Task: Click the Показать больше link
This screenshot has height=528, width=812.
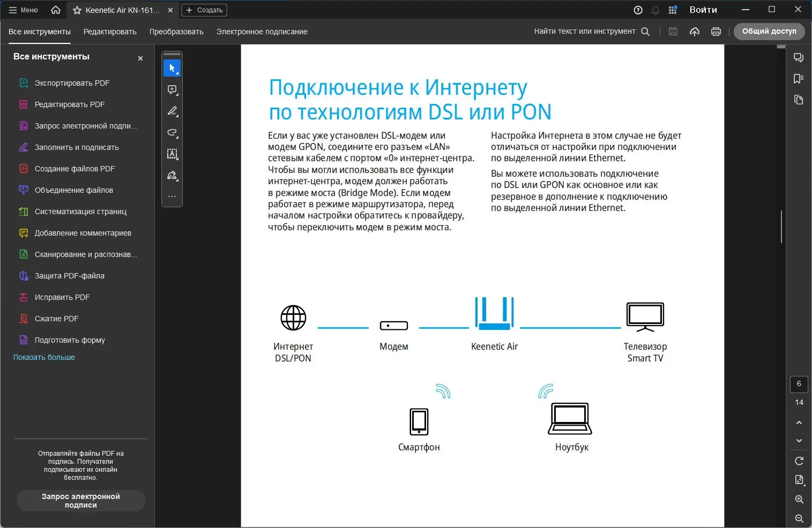Action: 43,357
